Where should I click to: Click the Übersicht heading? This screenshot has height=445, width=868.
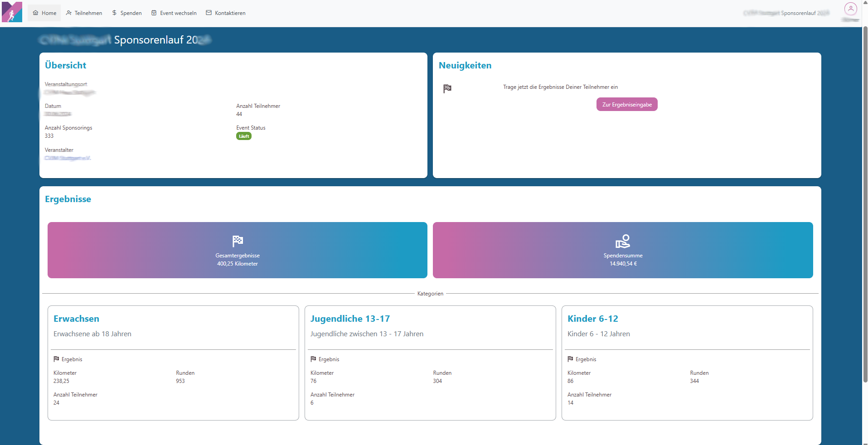pos(65,65)
